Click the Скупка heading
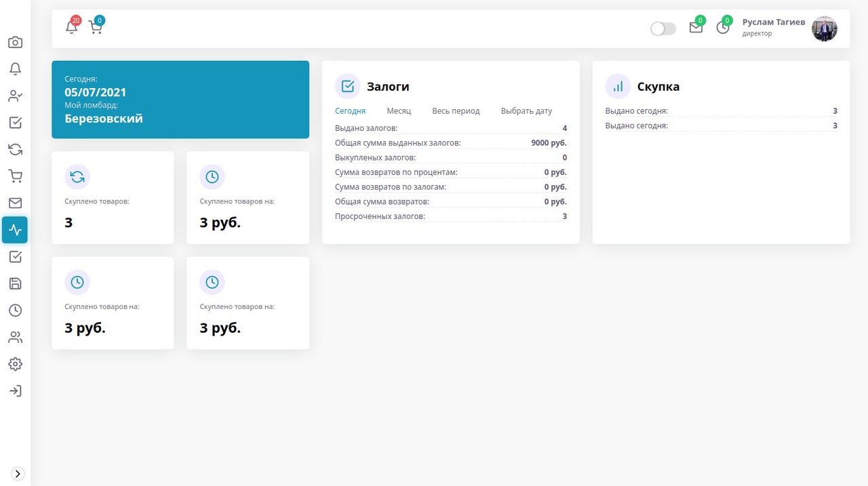The width and height of the screenshot is (868, 486). tap(658, 87)
